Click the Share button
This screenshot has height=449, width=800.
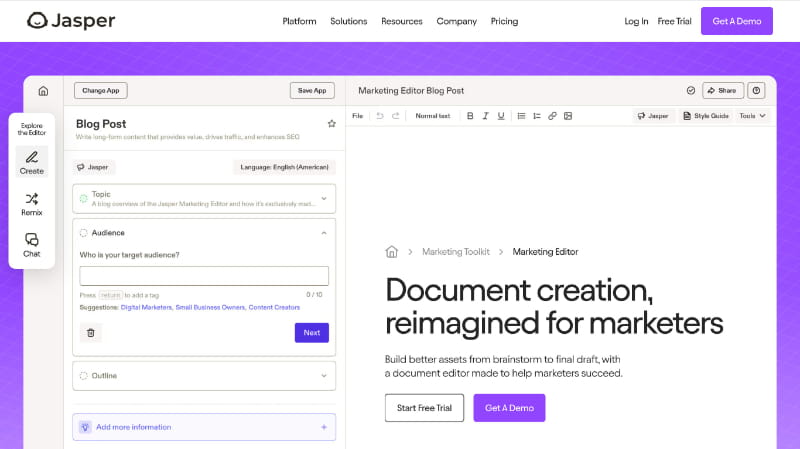tap(723, 90)
